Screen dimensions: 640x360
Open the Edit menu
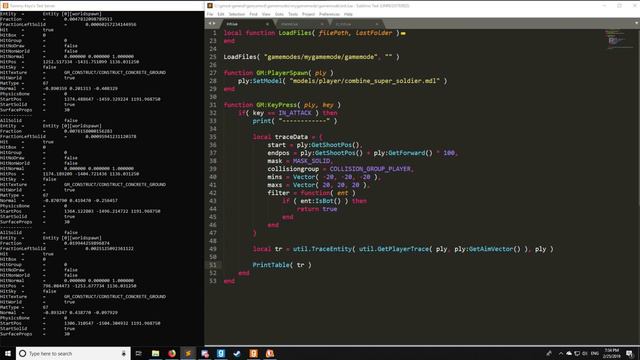click(221, 14)
